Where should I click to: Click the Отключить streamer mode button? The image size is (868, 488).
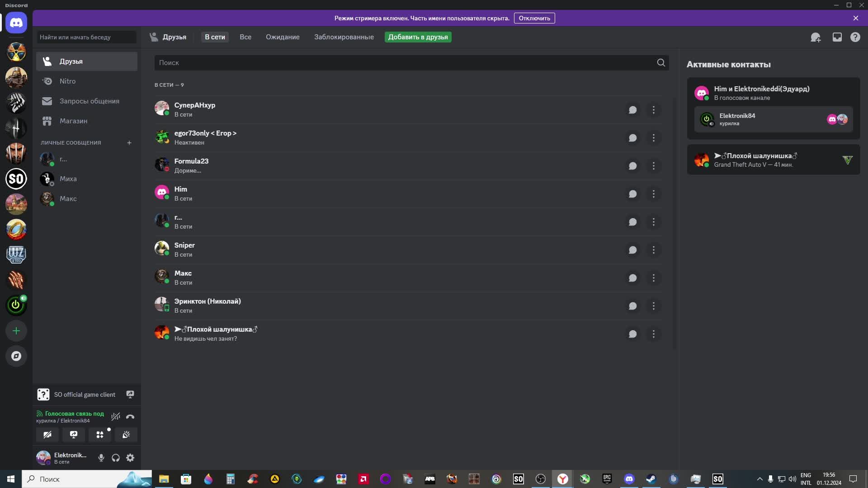(534, 18)
